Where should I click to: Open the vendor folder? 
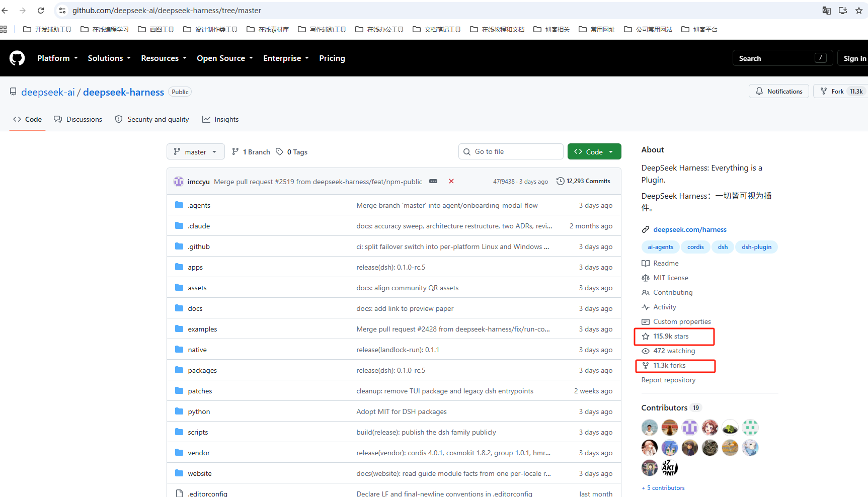(x=199, y=453)
